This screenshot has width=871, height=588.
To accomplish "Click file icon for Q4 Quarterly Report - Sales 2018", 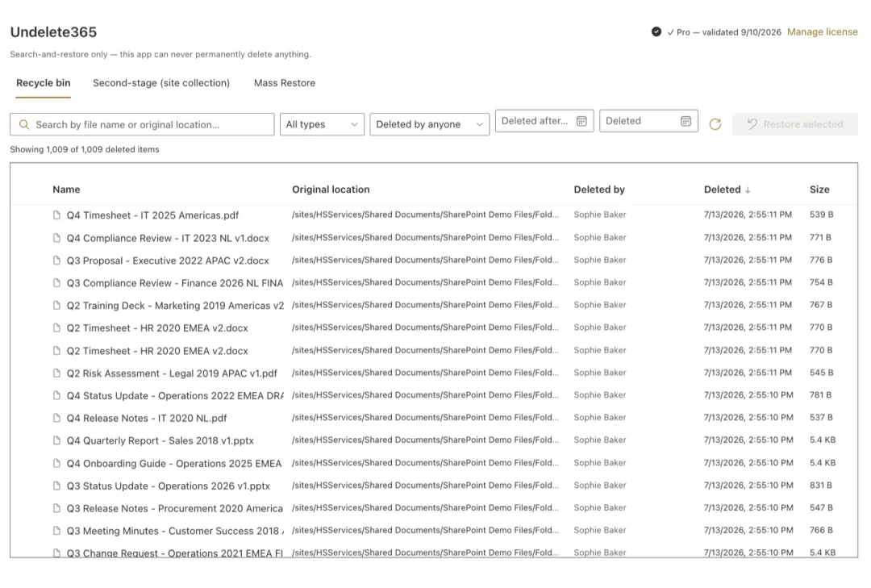I will [56, 440].
